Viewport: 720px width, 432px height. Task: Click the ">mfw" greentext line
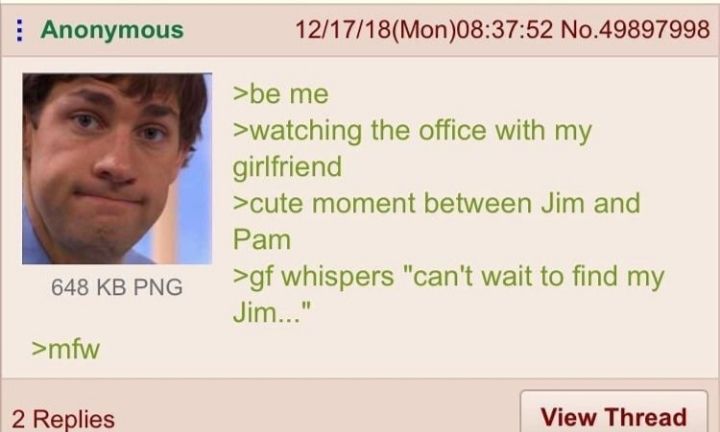66,349
